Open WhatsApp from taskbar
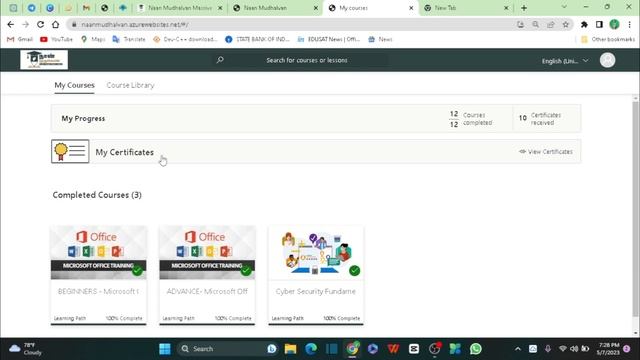This screenshot has height=360, width=640. pyautogui.click(x=476, y=349)
